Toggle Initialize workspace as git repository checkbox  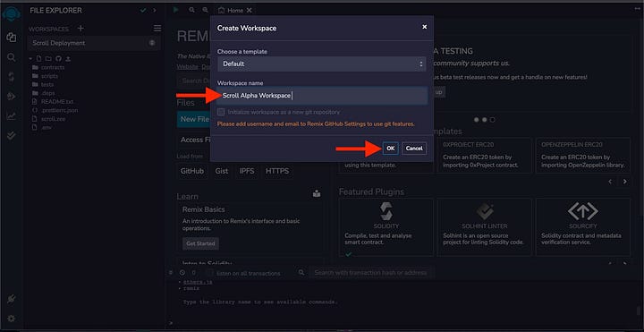point(222,112)
